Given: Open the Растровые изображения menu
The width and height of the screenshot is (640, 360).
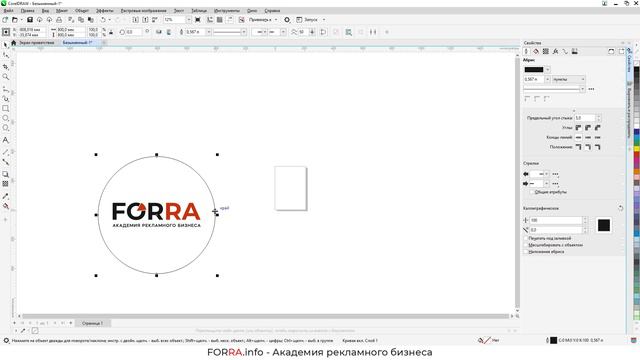Looking at the screenshot, I should point(143,11).
